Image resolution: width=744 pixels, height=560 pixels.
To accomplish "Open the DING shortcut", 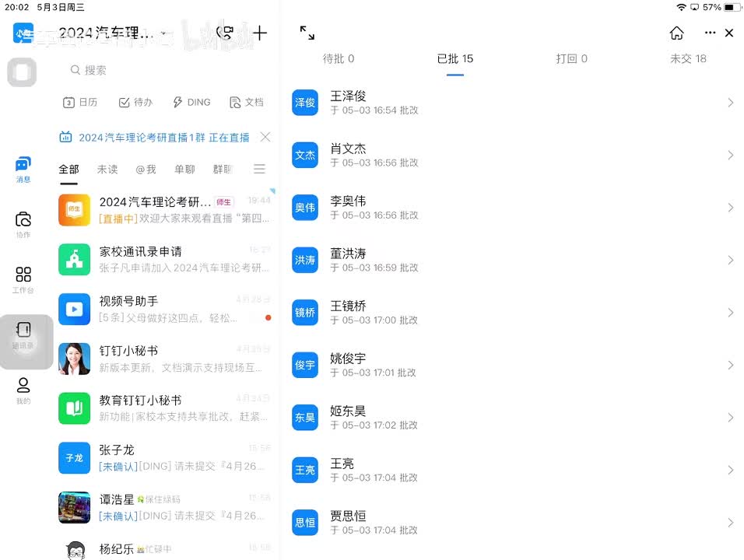I will (191, 102).
